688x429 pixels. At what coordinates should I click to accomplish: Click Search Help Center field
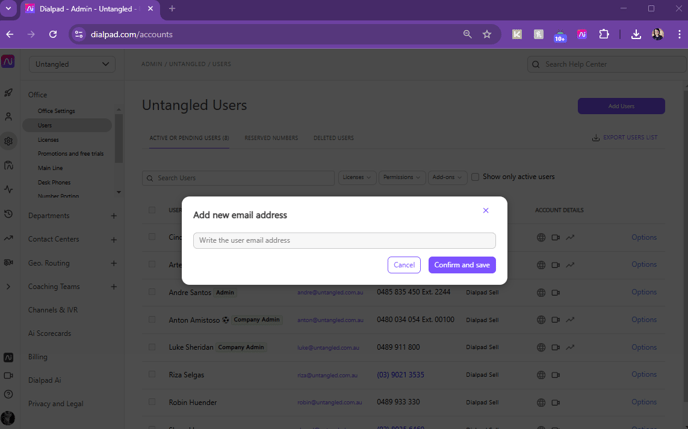(607, 64)
